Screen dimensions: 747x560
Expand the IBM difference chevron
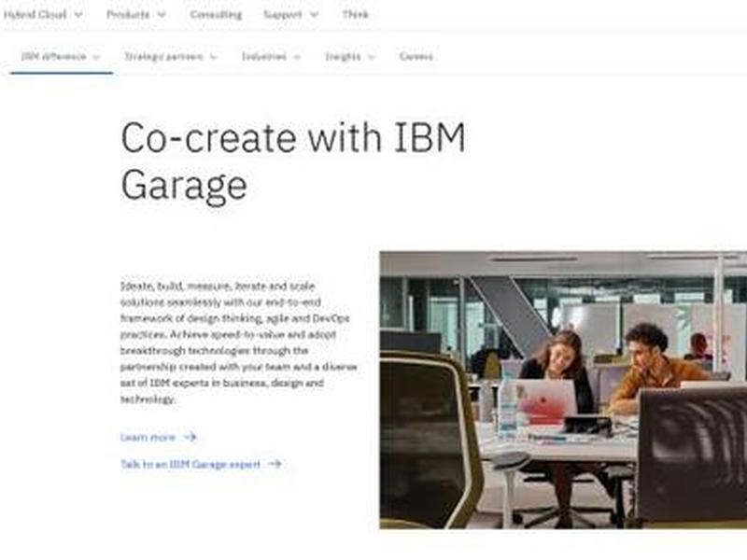click(96, 57)
